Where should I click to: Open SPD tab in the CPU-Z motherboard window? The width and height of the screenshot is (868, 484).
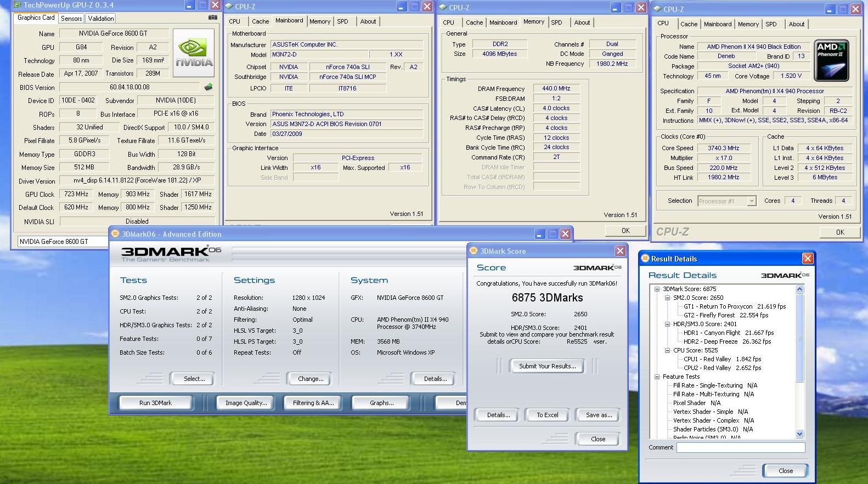(x=342, y=21)
